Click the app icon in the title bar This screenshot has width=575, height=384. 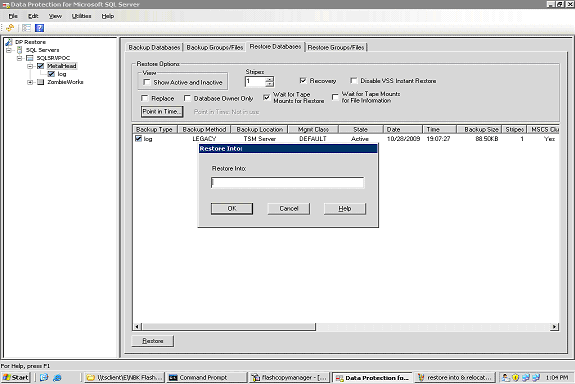pos(6,5)
